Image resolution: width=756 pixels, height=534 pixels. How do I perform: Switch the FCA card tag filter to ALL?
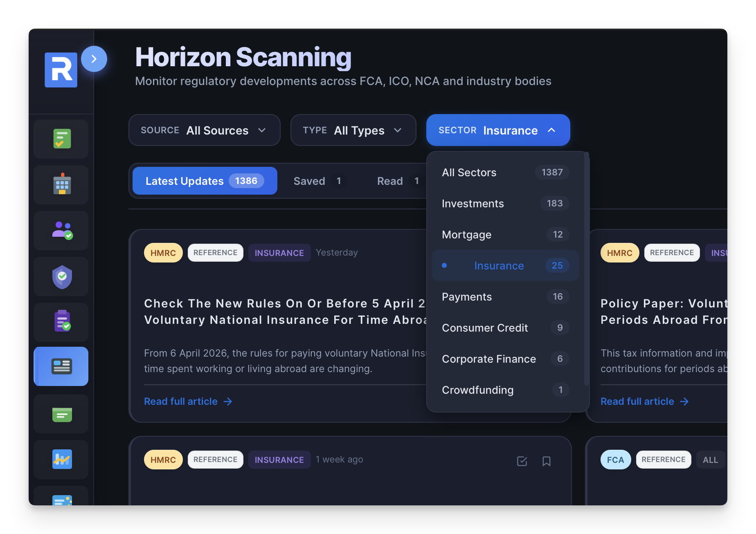[x=711, y=460]
